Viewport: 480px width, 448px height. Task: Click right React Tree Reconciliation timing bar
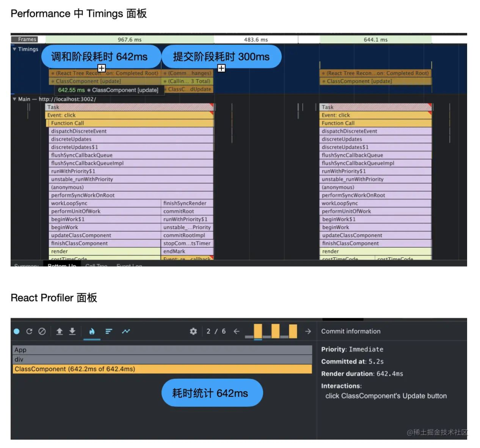[376, 73]
